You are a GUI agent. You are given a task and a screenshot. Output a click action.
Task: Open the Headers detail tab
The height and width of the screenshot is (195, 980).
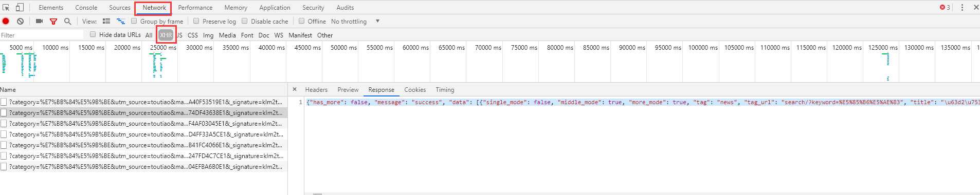pyautogui.click(x=316, y=89)
